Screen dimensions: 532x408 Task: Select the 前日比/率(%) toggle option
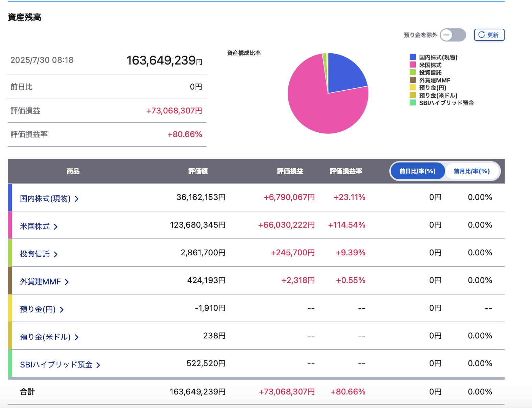point(418,171)
